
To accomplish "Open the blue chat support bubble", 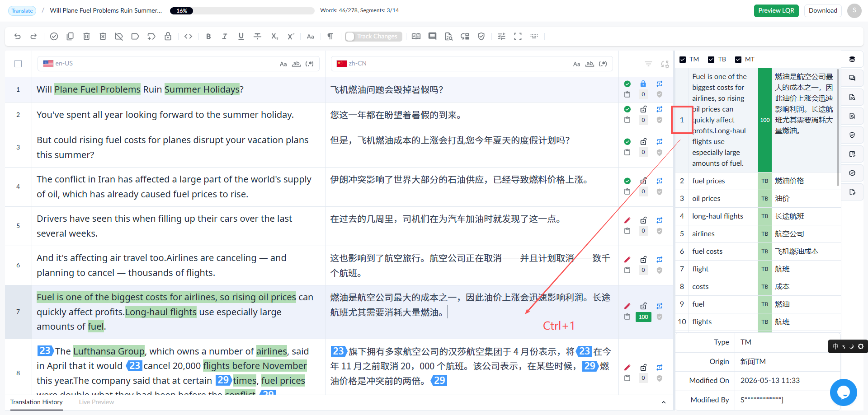I will click(x=843, y=392).
